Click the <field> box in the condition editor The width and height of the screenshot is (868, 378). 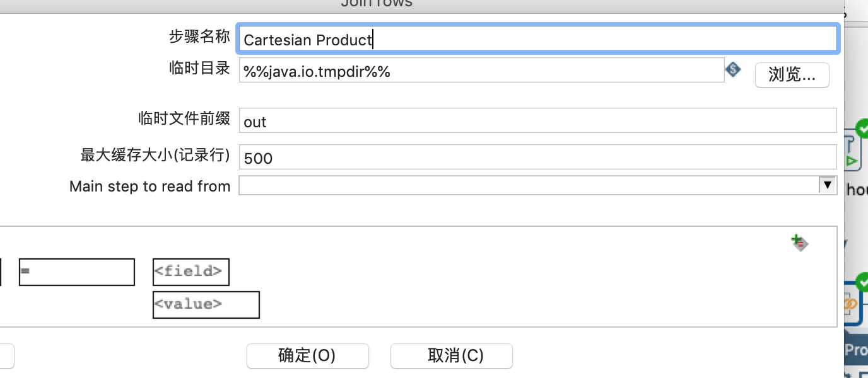191,272
